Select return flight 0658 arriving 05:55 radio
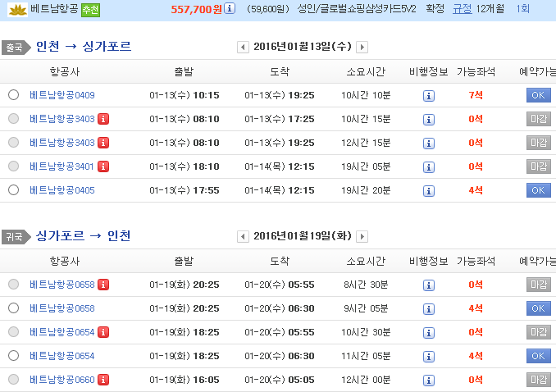Image resolution: width=556 pixels, height=392 pixels. click(x=13, y=285)
